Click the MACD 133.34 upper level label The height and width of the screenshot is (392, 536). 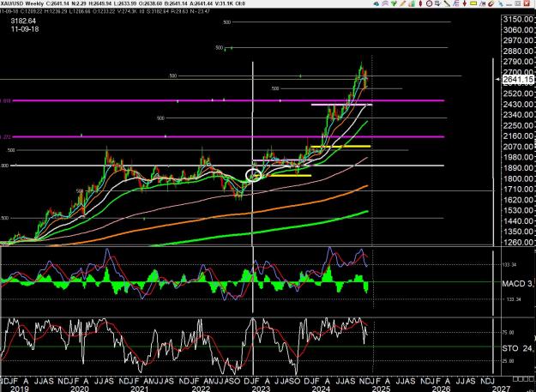pos(509,264)
